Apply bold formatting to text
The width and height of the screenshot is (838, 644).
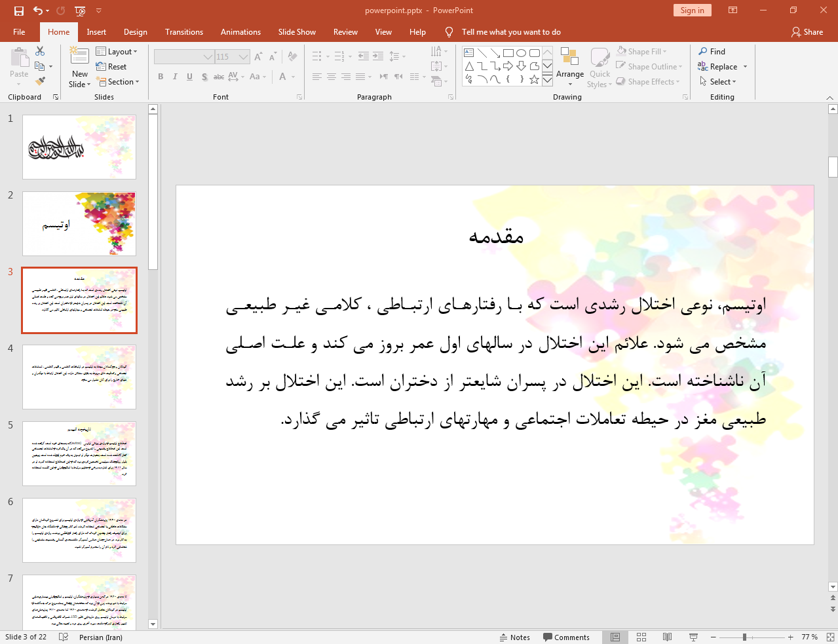160,77
